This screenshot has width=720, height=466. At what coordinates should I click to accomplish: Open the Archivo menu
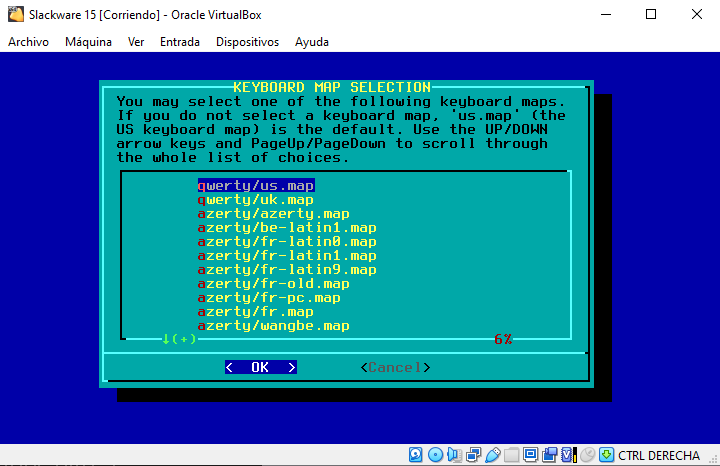28,42
